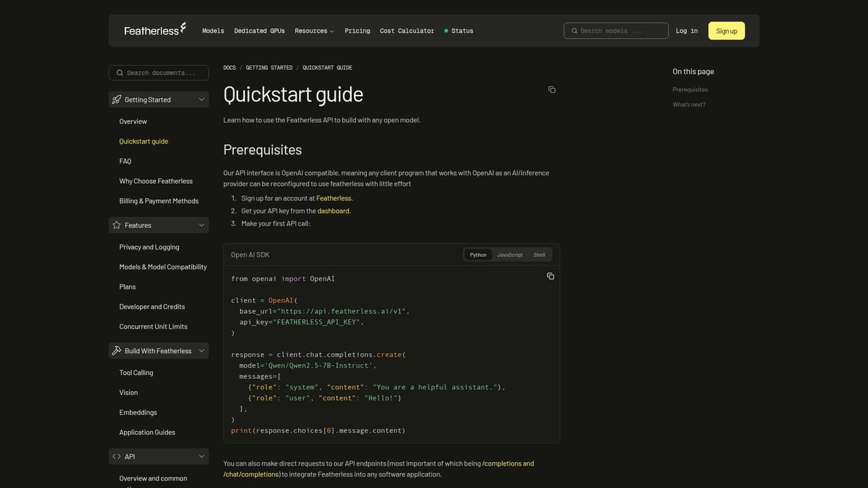868x488 pixels.
Task: Open Why Choose Featherless page
Action: (156, 181)
